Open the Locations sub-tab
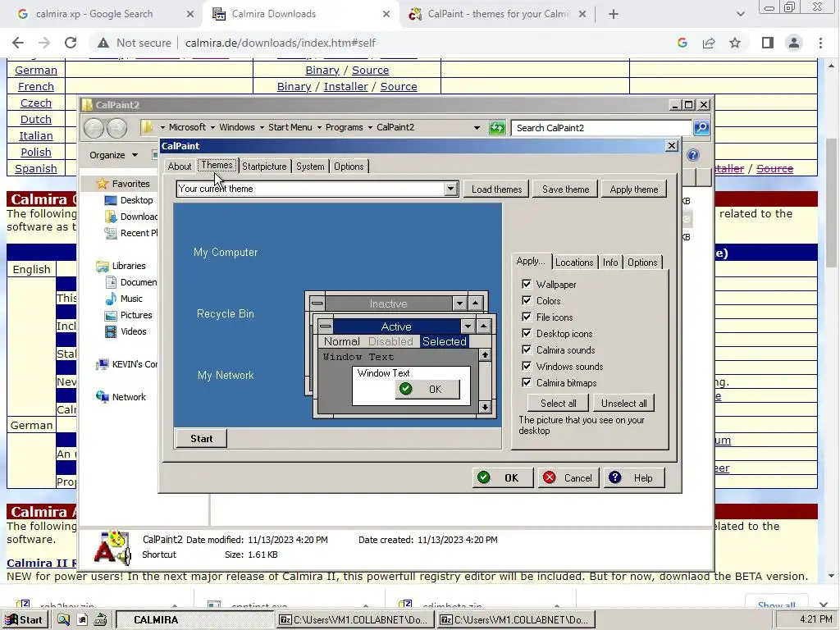Image resolution: width=840 pixels, height=630 pixels. [x=574, y=262]
